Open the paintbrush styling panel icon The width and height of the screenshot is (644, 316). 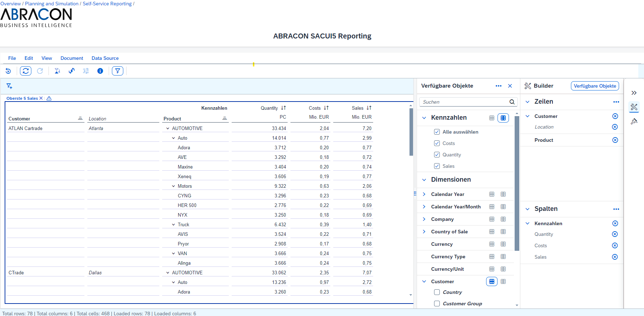tap(634, 121)
